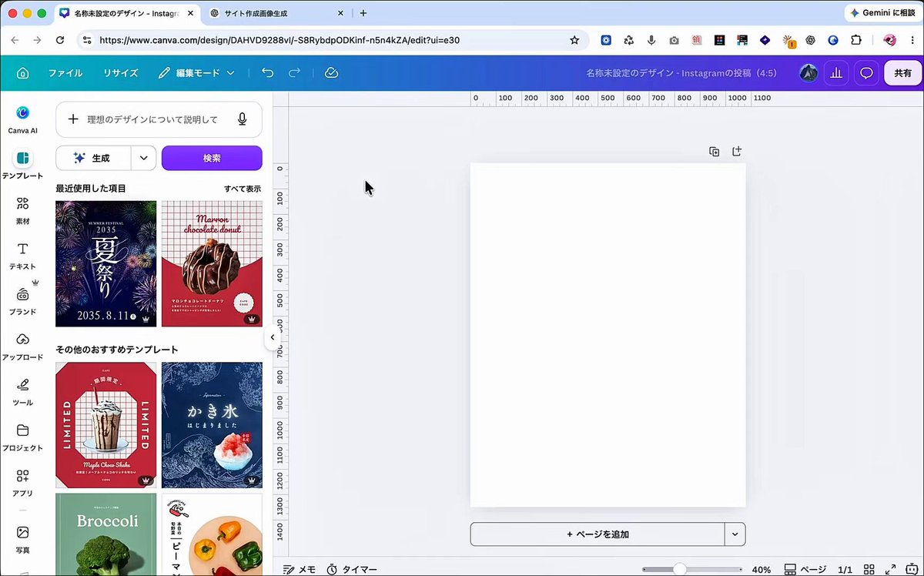Select the Marron chocolate donut template
Viewport: 924px width, 576px height.
click(x=212, y=264)
